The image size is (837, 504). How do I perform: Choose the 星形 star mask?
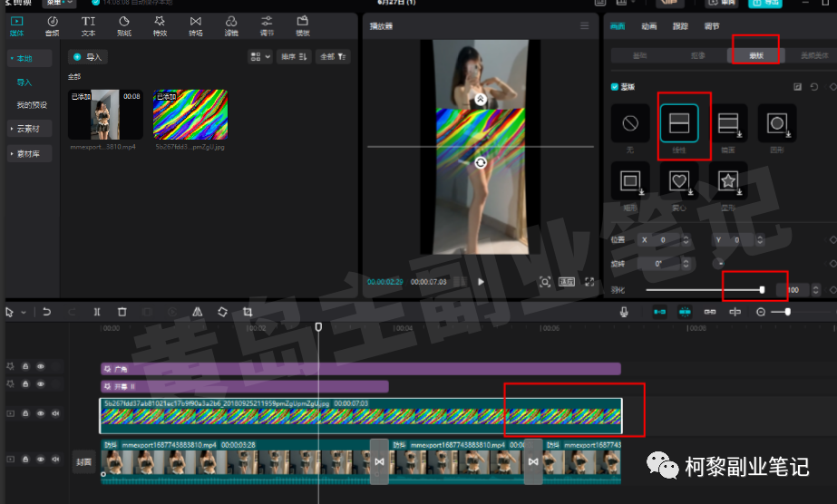click(x=728, y=180)
